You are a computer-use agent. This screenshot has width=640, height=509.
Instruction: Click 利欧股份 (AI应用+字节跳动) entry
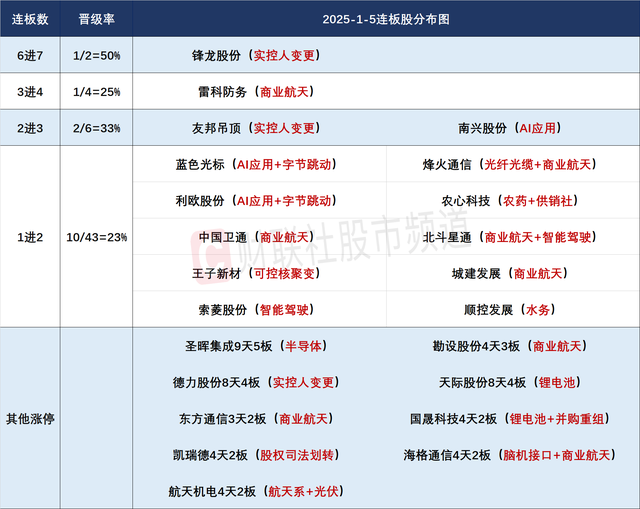[x=256, y=201]
